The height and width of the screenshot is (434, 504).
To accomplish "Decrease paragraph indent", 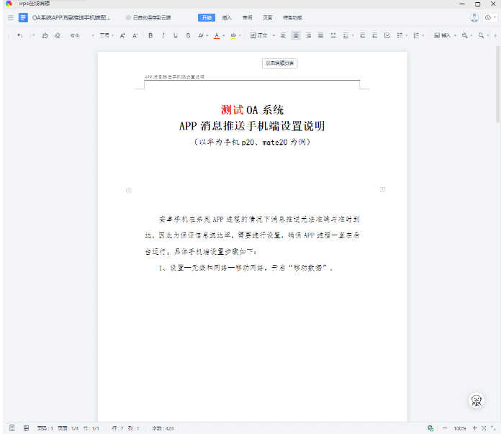I will [x=362, y=35].
